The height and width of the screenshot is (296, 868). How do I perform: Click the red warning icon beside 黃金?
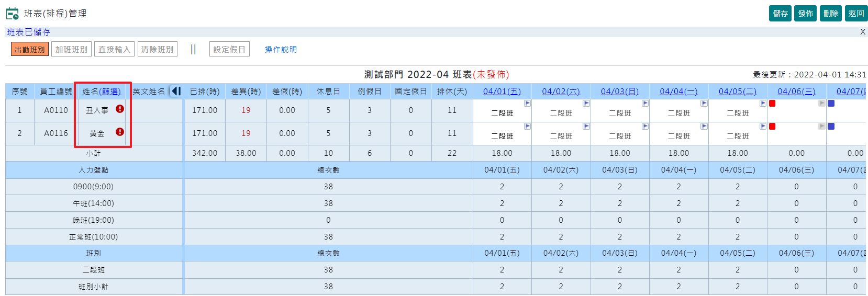coord(120,132)
